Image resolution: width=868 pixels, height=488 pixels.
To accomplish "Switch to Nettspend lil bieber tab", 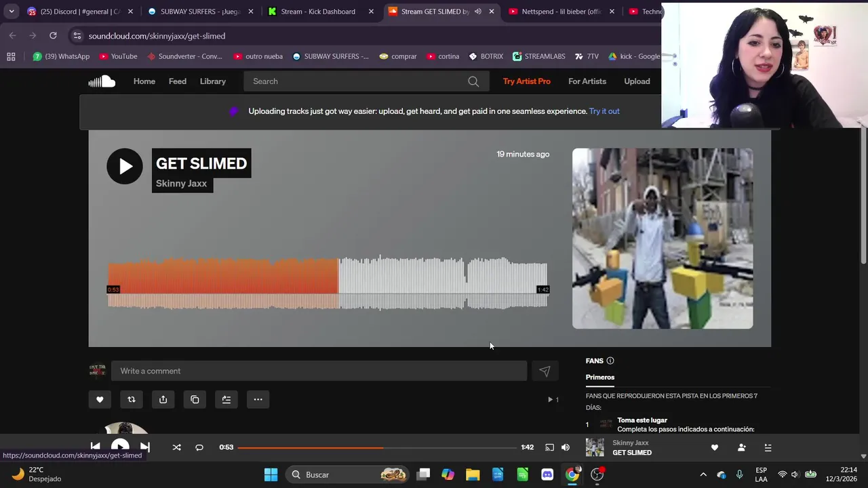I will click(561, 12).
